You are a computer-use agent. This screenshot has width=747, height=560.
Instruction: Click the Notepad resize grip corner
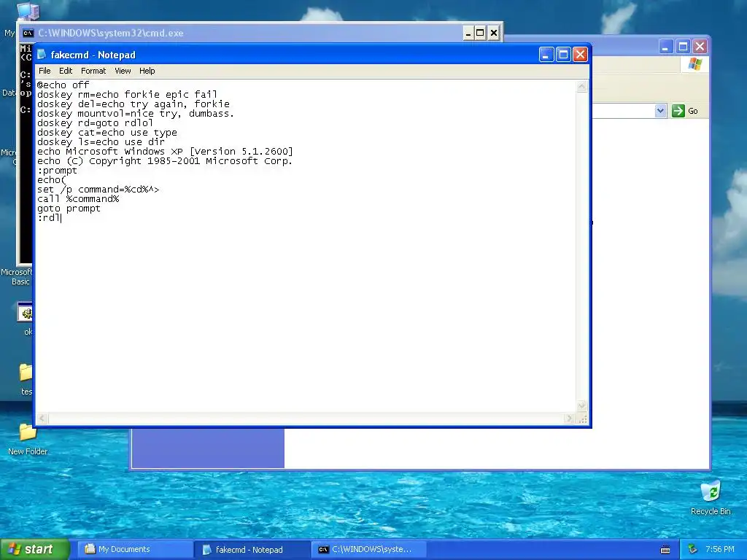(x=582, y=419)
